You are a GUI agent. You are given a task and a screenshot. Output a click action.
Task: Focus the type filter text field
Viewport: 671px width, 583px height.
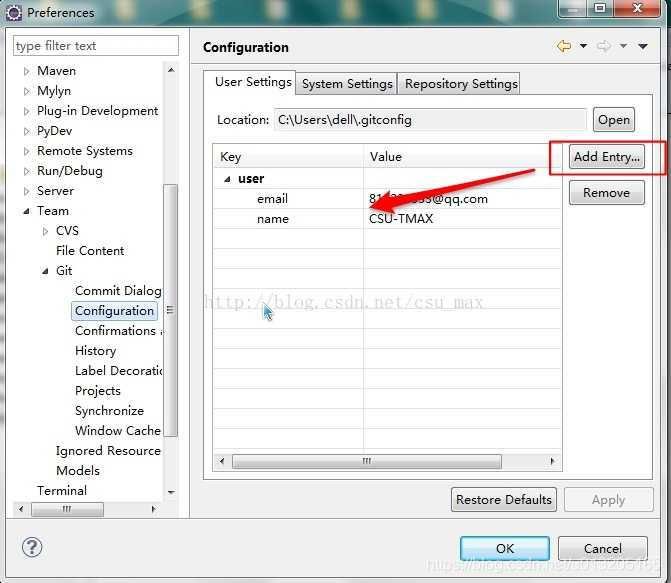pos(96,45)
